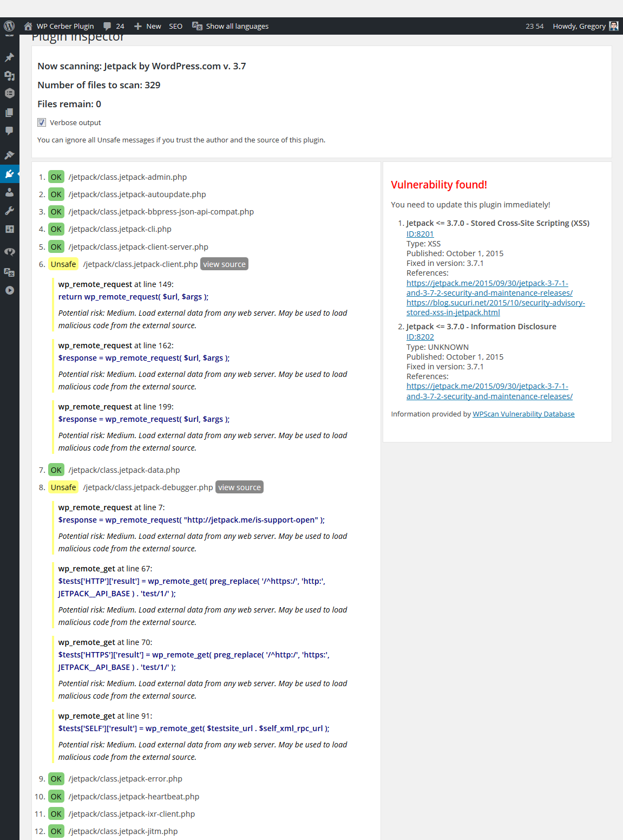The height and width of the screenshot is (840, 623).
Task: Click 'wp_remote_get at line 67' entry
Action: click(x=106, y=569)
